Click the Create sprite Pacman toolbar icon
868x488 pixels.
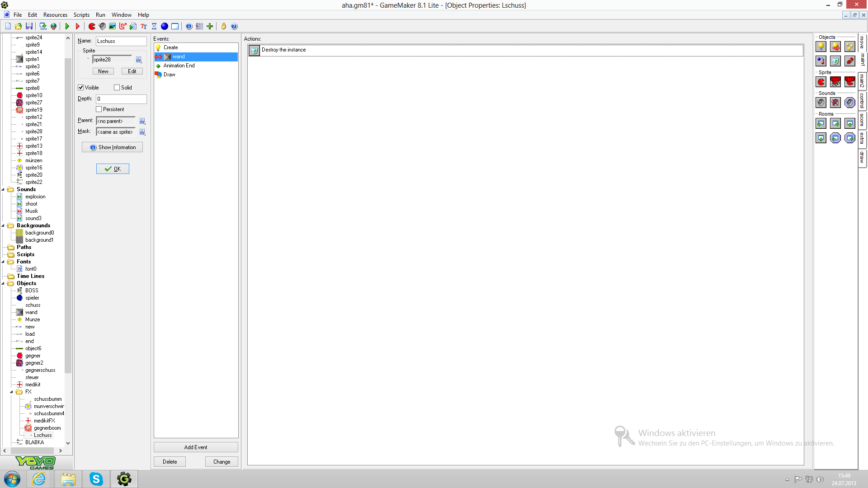[92, 26]
